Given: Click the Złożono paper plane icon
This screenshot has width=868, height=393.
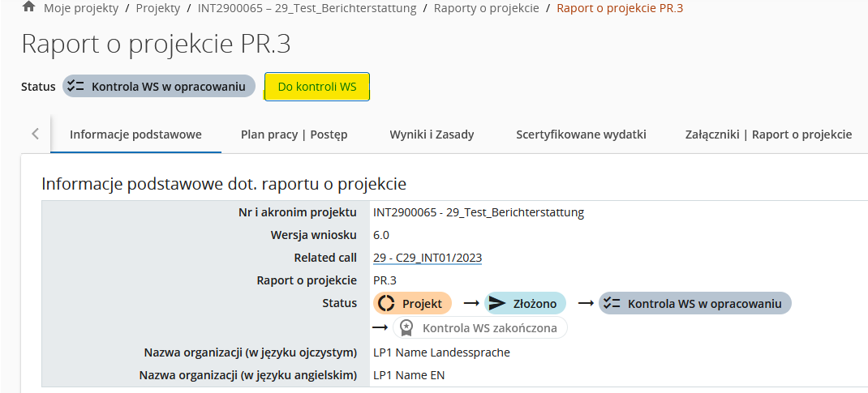Looking at the screenshot, I should pos(496,304).
